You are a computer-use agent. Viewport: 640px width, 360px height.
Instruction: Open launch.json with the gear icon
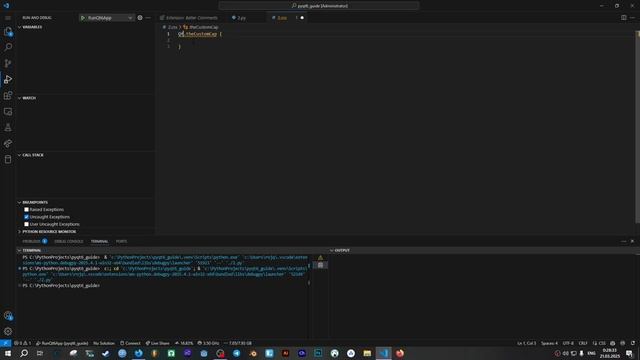click(x=140, y=18)
